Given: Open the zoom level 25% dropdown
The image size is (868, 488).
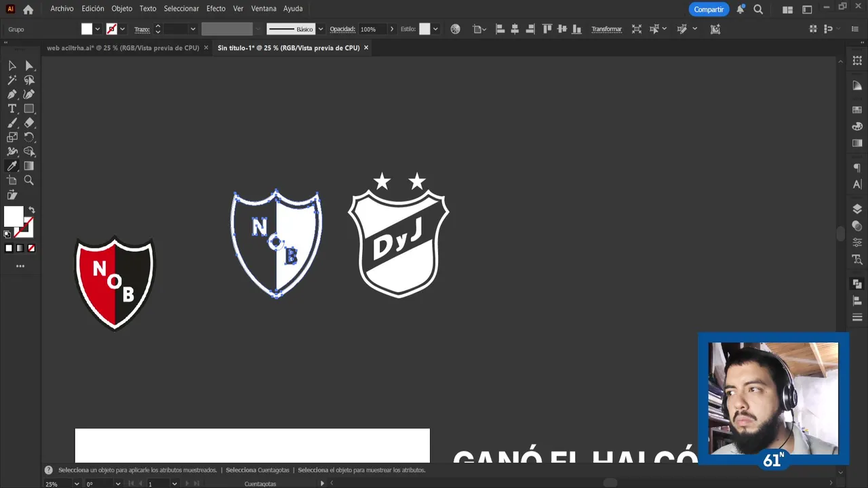Looking at the screenshot, I should click(77, 483).
